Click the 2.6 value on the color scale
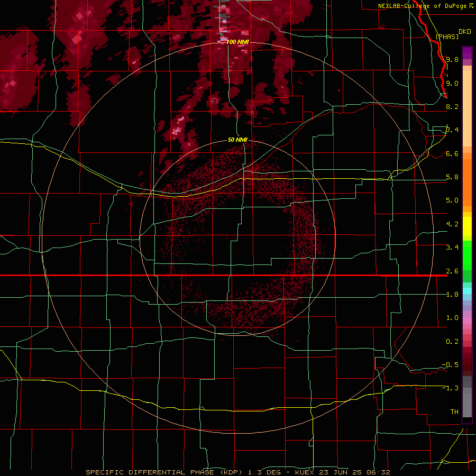 pos(452,271)
